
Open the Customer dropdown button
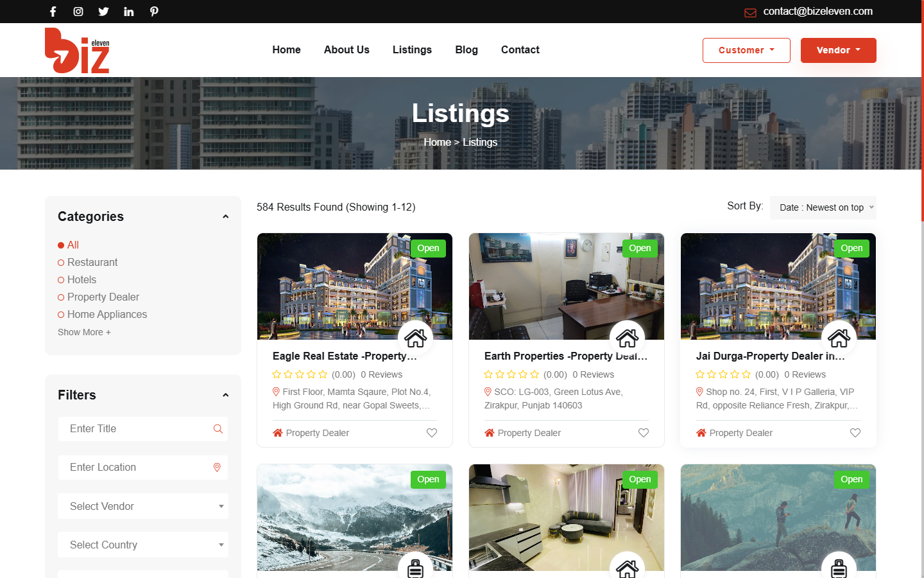[x=746, y=50]
